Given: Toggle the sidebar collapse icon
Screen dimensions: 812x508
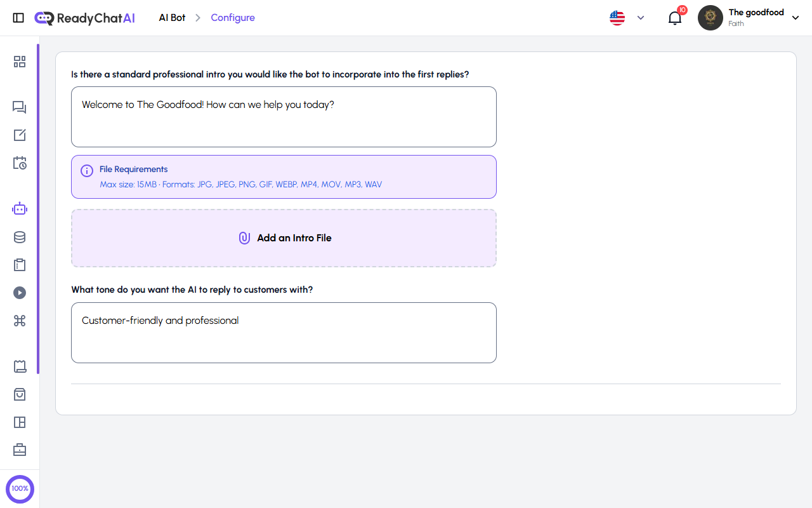Looking at the screenshot, I should pyautogui.click(x=18, y=17).
